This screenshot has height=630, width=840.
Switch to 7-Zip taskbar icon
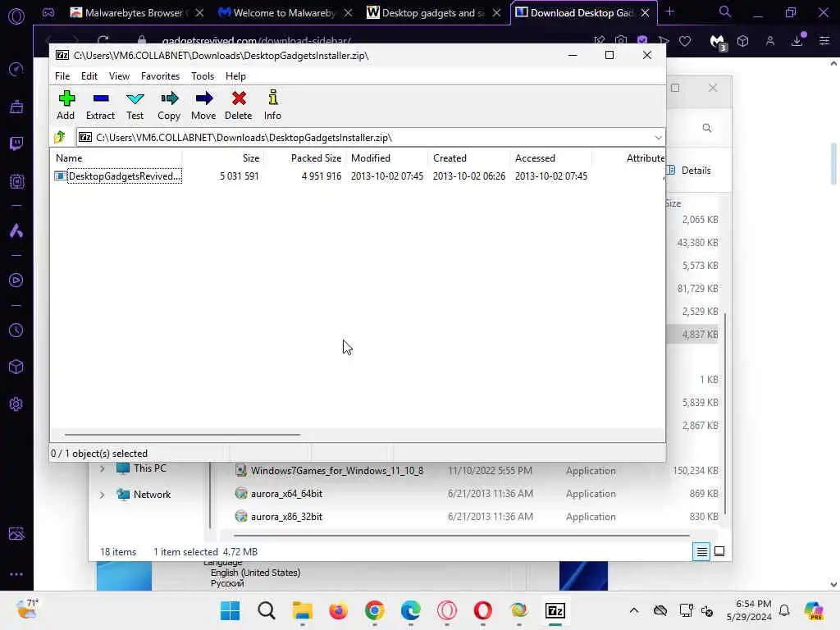[555, 610]
